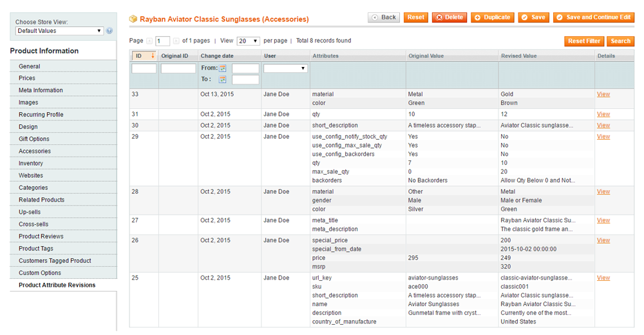Click the Original ID filter field
Screen dimensions: 644x335
click(178, 68)
